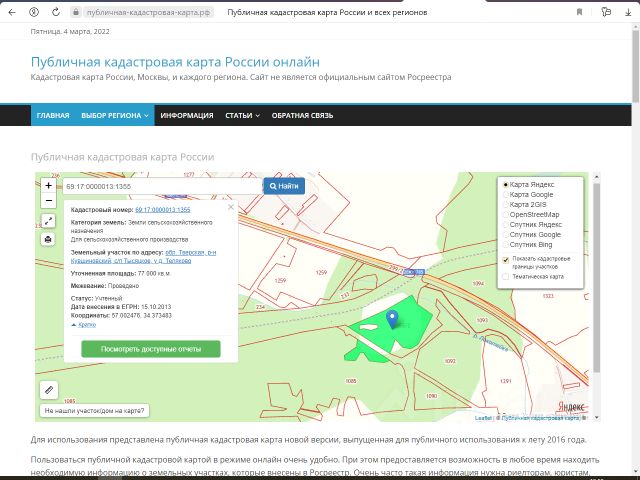Click parcel label 1092 on the map
The height and width of the screenshot is (480, 640).
click(x=450, y=361)
